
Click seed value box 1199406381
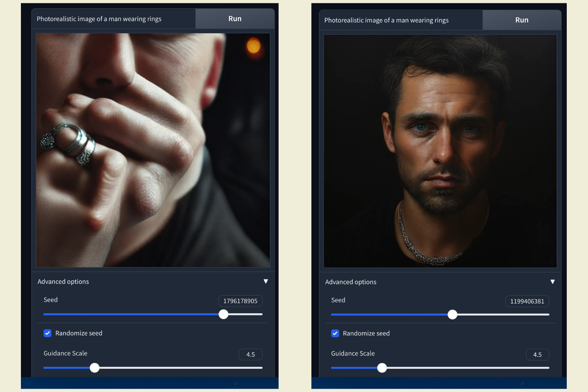coord(527,301)
